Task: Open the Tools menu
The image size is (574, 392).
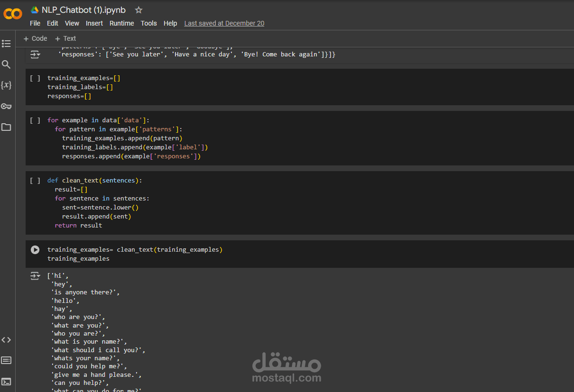Action: 149,23
